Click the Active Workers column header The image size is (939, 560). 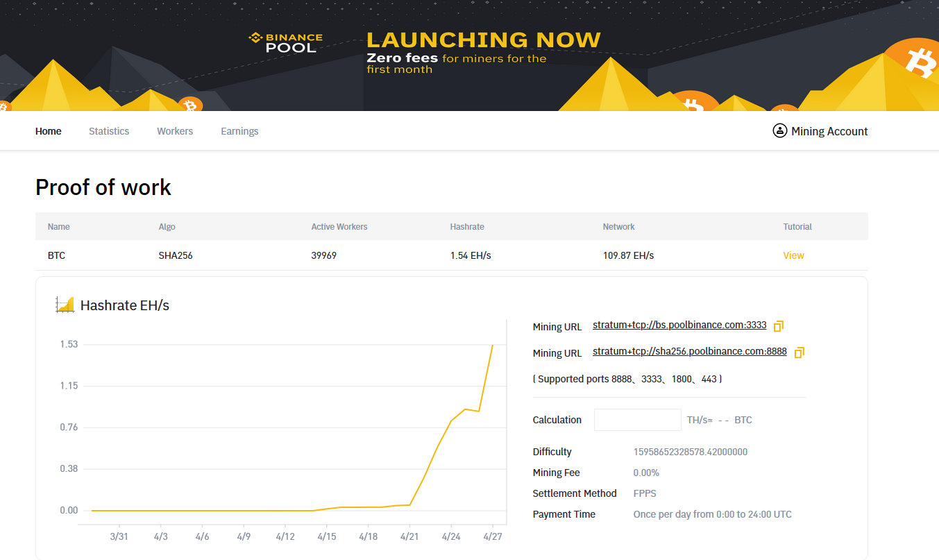pos(339,227)
